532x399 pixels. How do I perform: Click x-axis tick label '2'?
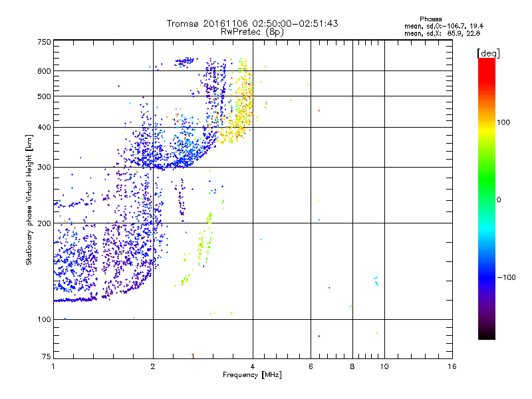[153, 366]
